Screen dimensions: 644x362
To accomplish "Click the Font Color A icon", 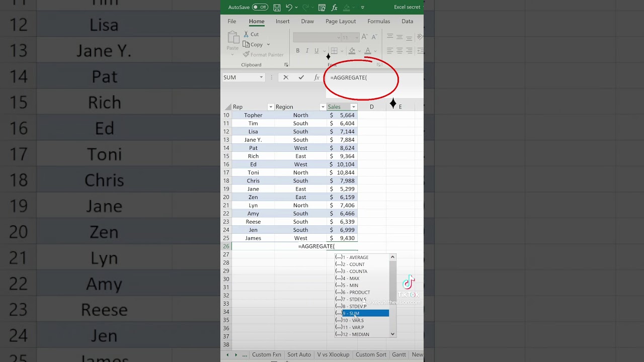I will click(x=368, y=50).
